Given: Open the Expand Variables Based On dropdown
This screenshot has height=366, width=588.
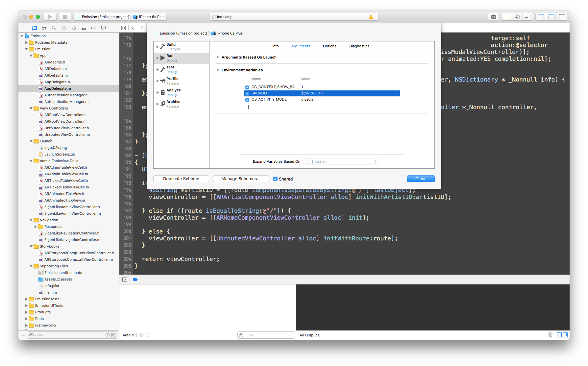Looking at the screenshot, I should coord(340,161).
